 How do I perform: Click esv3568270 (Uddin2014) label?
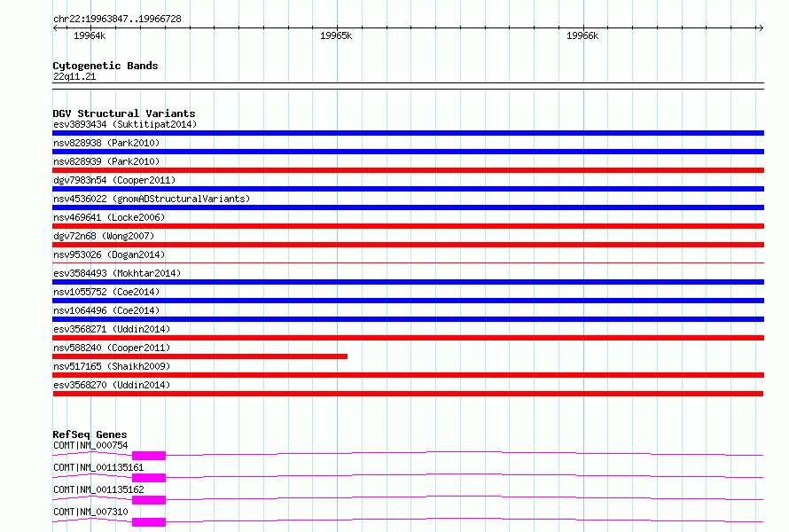point(112,385)
